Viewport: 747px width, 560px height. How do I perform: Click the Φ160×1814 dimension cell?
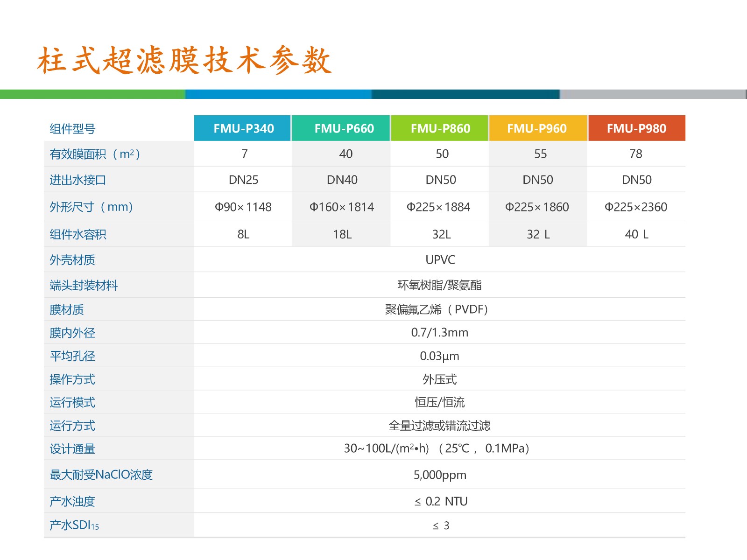[x=342, y=207]
